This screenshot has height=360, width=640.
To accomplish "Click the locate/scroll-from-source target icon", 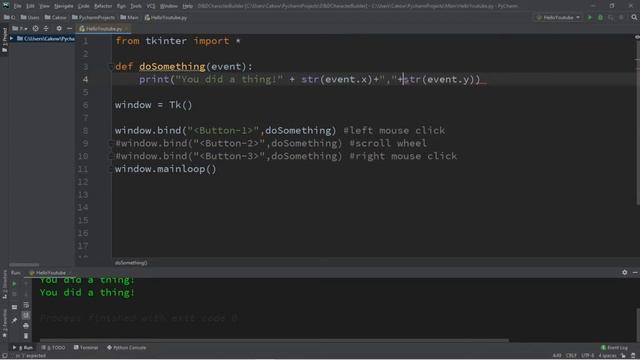I will pyautogui.click(x=36, y=29).
